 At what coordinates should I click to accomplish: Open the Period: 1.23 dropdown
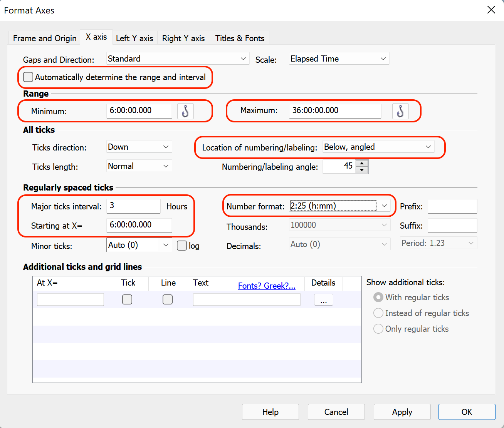pos(438,243)
